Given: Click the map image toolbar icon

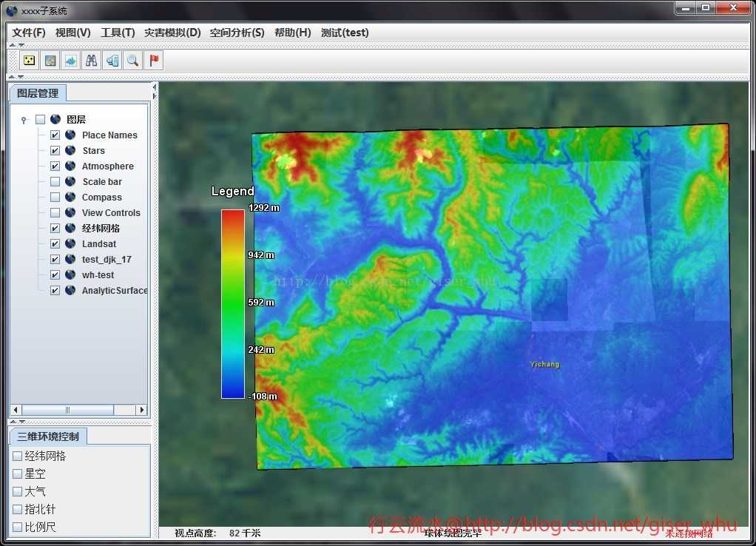Looking at the screenshot, I should (50, 61).
